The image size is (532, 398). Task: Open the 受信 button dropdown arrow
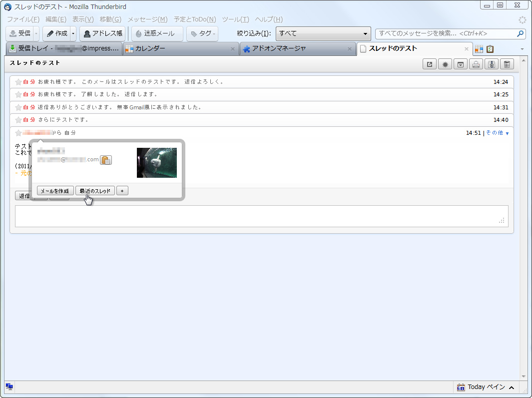[36, 33]
